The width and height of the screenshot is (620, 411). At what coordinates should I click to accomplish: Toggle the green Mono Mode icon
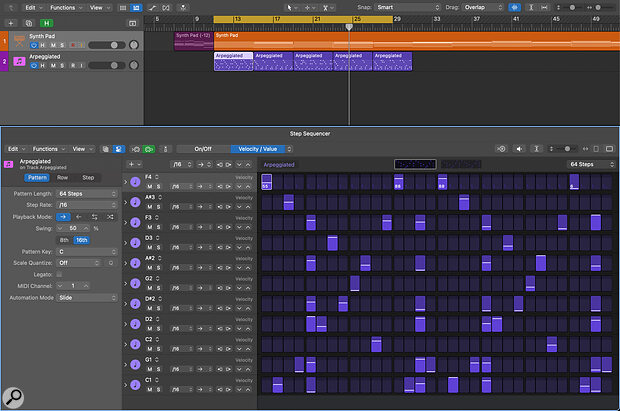tap(149, 149)
